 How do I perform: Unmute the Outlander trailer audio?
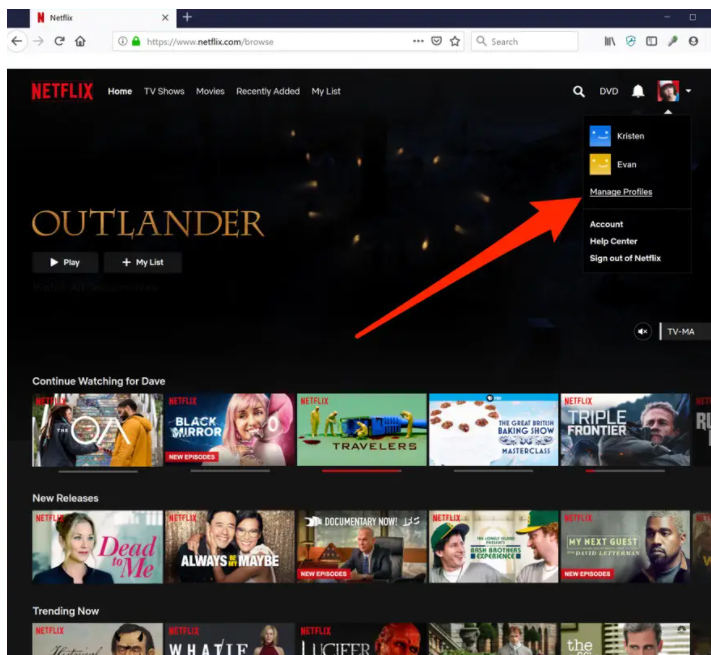point(643,331)
